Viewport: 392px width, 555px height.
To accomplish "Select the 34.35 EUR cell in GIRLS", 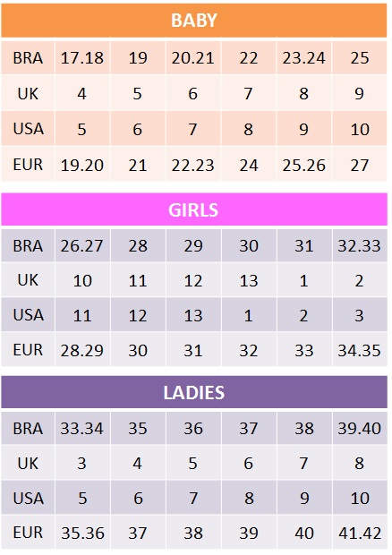I will (360, 350).
